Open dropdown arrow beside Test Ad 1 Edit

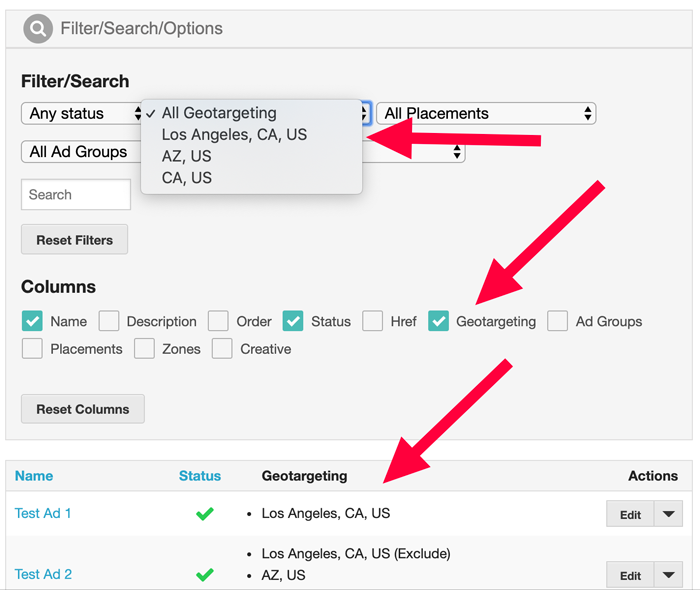(668, 514)
